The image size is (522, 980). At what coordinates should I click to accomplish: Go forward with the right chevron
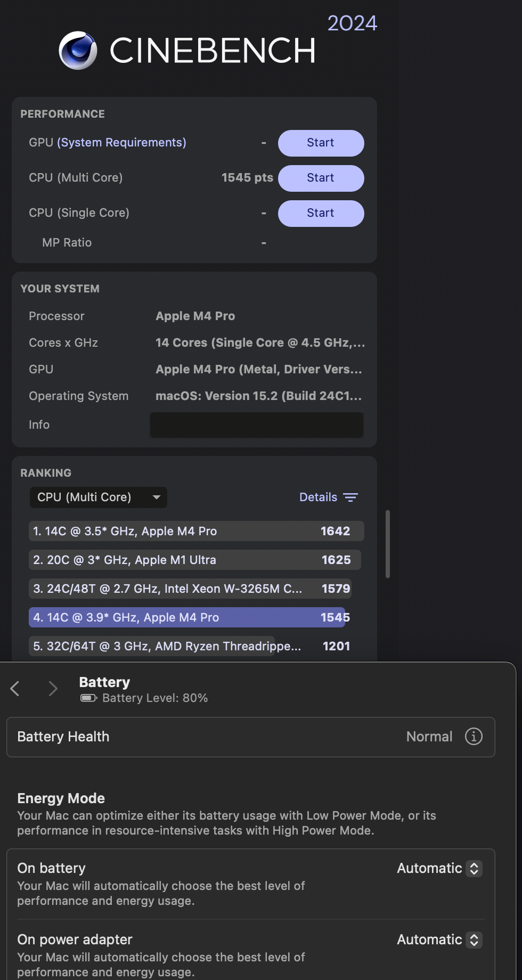pyautogui.click(x=53, y=689)
